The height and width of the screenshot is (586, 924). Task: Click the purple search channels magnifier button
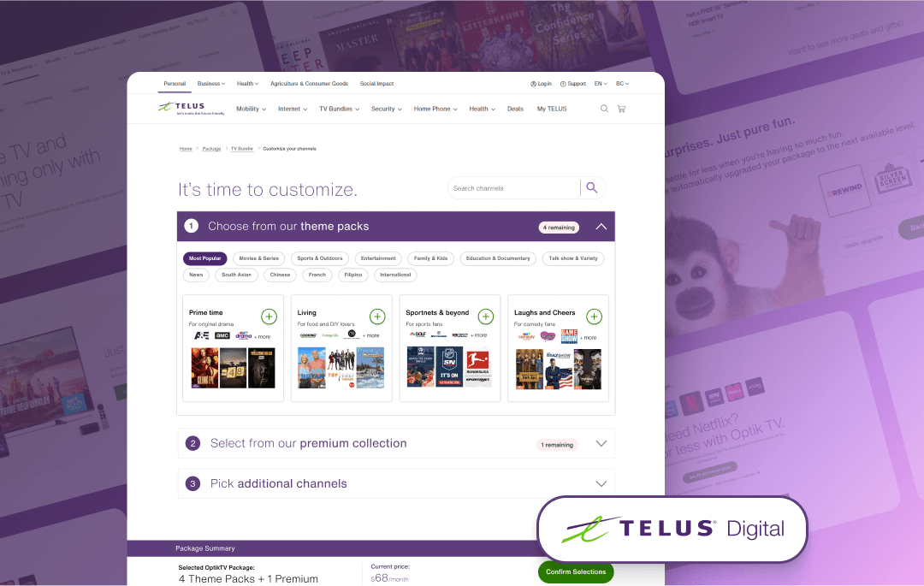point(592,188)
